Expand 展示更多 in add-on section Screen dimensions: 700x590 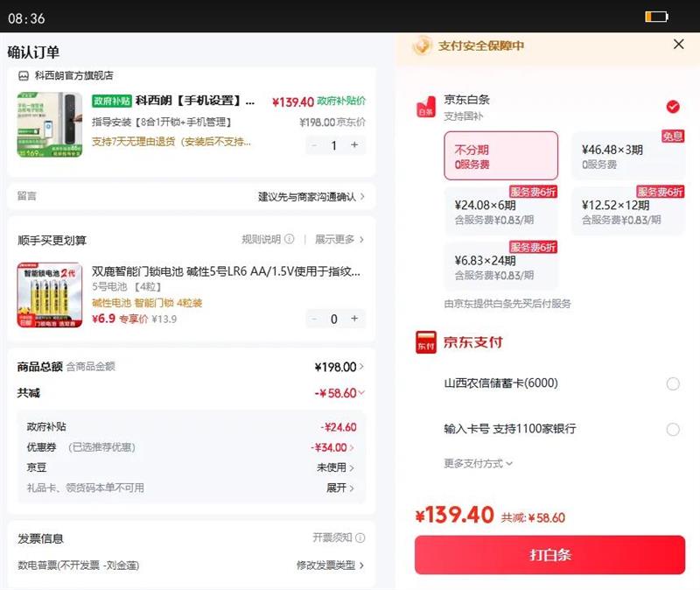[x=339, y=240]
